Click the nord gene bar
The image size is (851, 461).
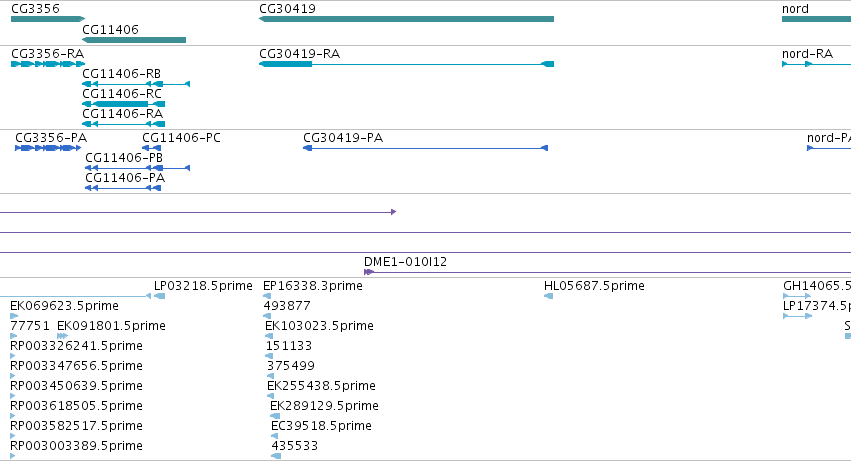pos(816,19)
